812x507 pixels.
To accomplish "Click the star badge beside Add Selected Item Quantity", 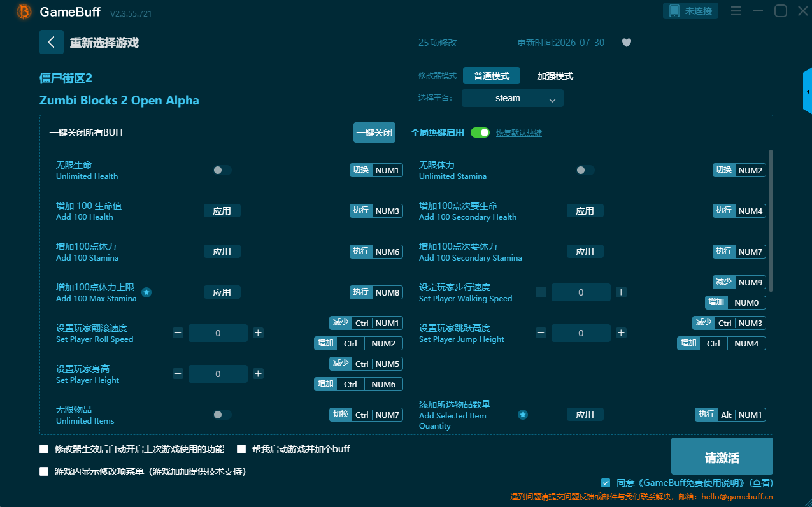I will click(522, 415).
